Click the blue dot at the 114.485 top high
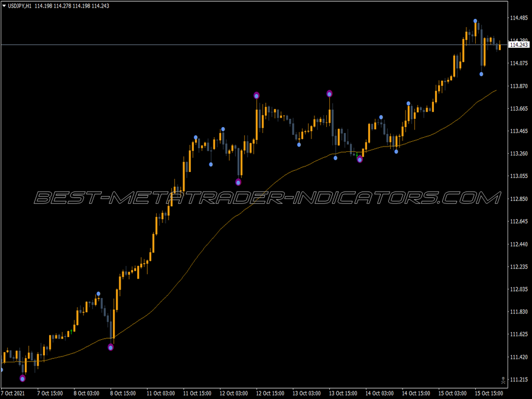 click(x=475, y=21)
